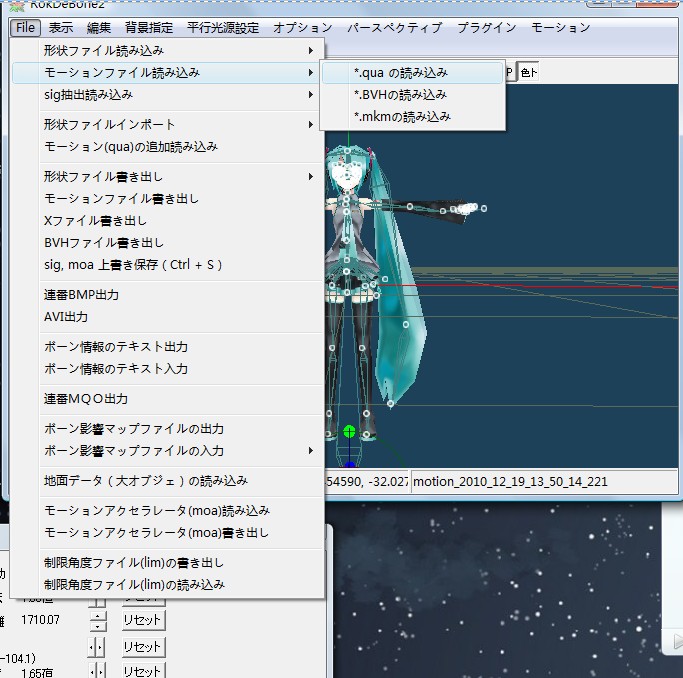Select ボーン情報のテキスト入力
Viewport: 683px width, 678px height.
168,368
